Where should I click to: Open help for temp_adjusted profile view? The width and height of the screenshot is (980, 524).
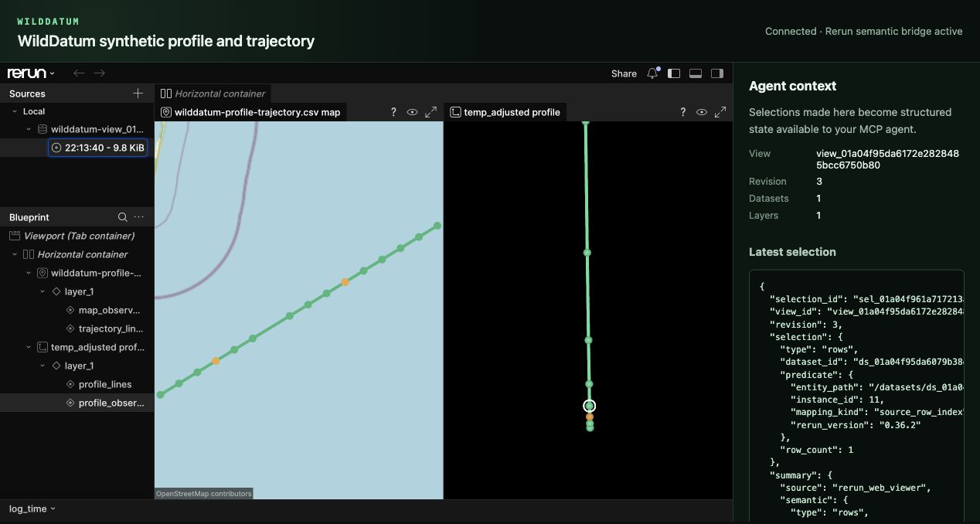pyautogui.click(x=682, y=112)
